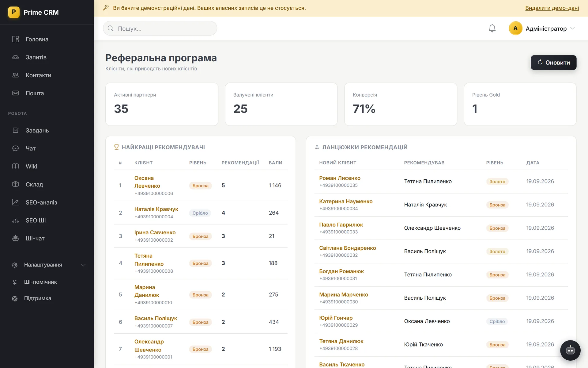Open new client Марина Марченко
Image resolution: width=588 pixels, height=368 pixels.
tap(344, 295)
